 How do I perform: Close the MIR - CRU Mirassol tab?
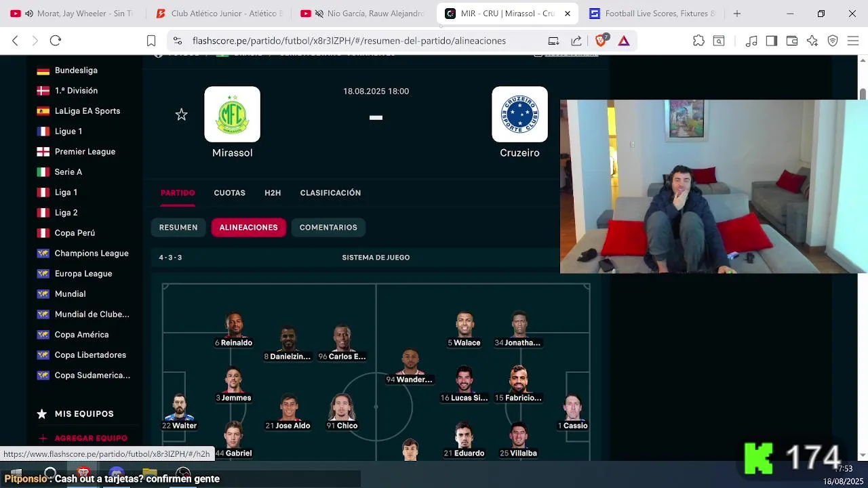568,14
